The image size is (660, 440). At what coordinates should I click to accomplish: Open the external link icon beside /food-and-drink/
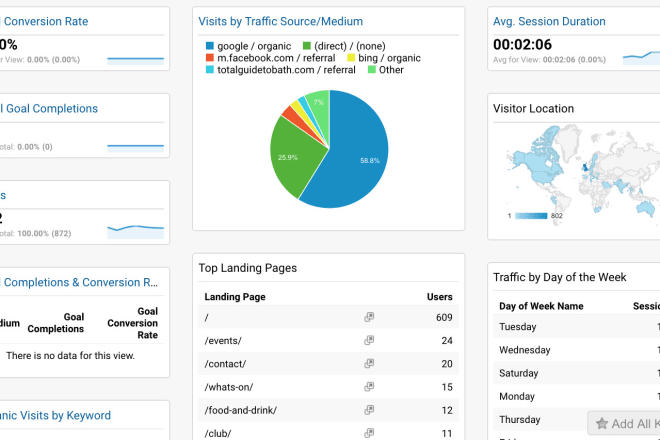pyautogui.click(x=369, y=409)
